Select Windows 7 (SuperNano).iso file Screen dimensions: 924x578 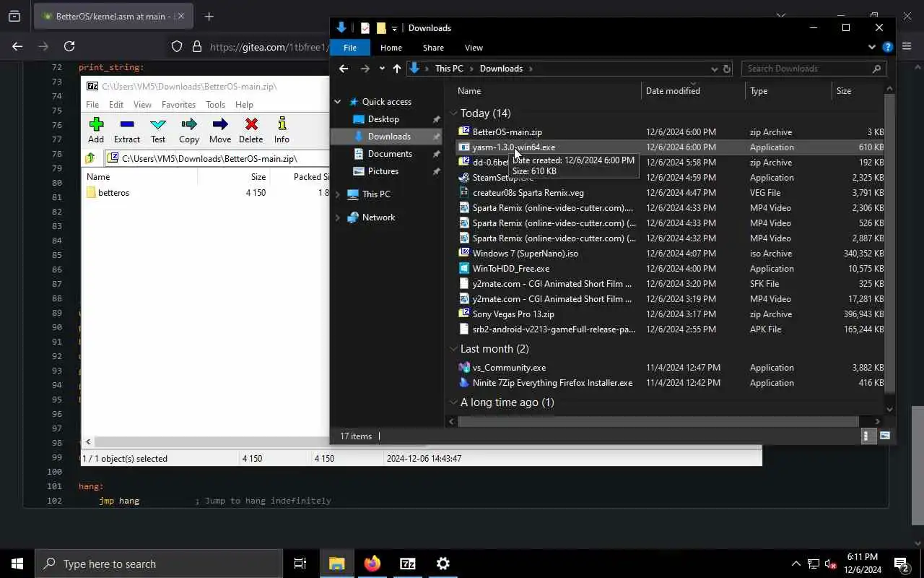point(526,254)
